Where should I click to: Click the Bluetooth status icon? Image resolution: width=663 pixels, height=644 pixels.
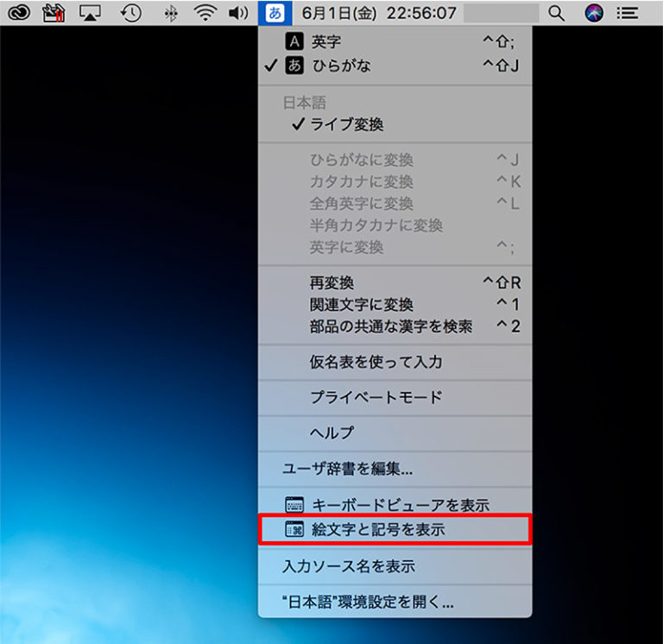point(171,14)
